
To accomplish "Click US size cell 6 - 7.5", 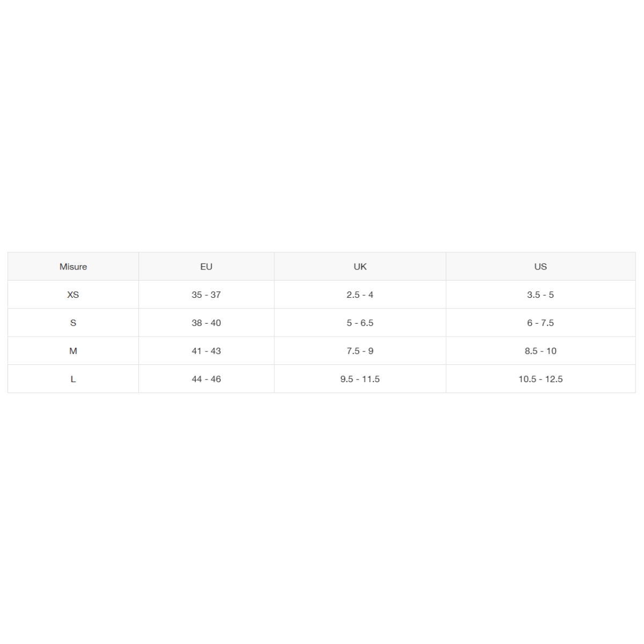I will pos(540,323).
